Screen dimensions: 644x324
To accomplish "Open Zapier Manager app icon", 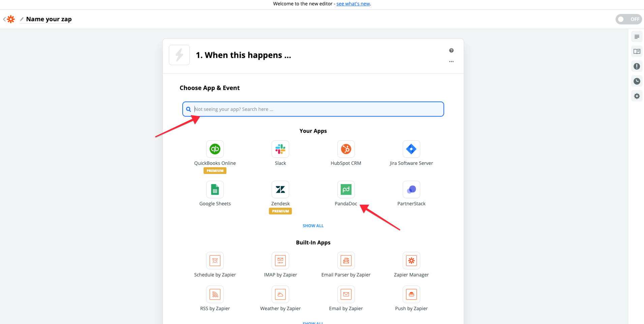I will 411,261.
